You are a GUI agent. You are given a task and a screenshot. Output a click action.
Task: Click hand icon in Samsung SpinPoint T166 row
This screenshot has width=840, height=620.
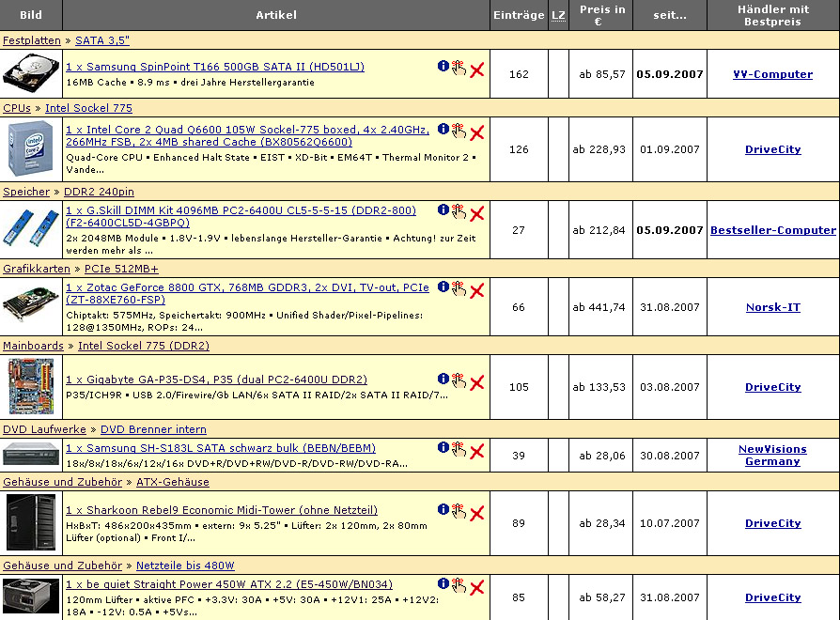[459, 68]
